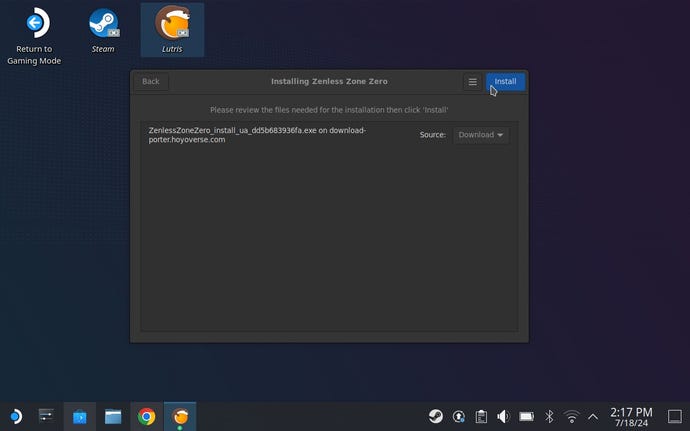Image resolution: width=690 pixels, height=431 pixels.
Task: Open Google Chrome from the taskbar
Action: tap(147, 416)
